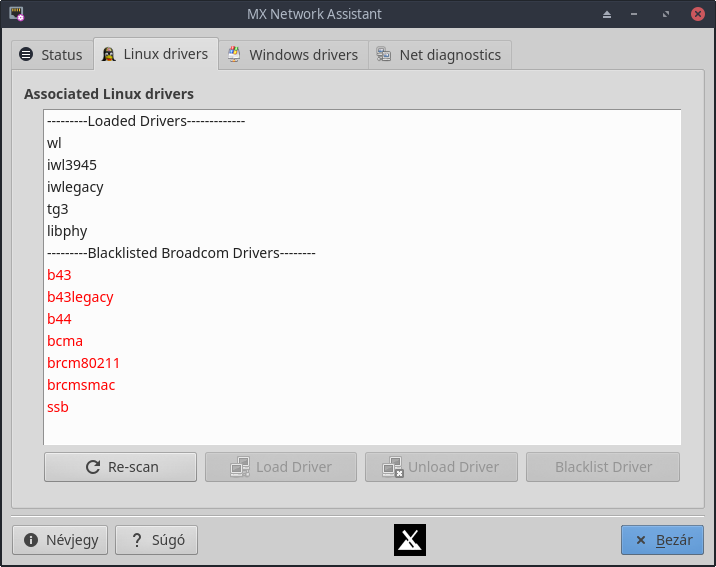This screenshot has height=567, width=716.
Task: Click the Associated Linux drivers heading
Action: [109, 94]
